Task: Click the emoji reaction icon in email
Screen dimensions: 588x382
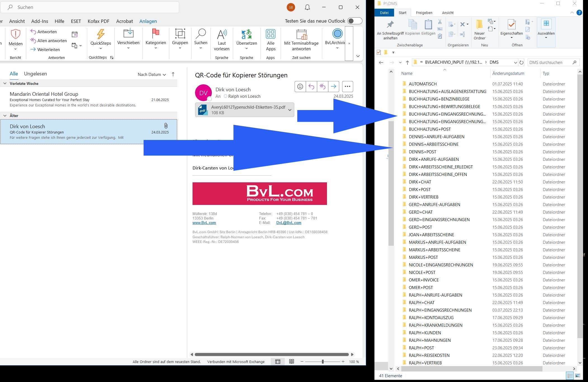Action: point(300,87)
